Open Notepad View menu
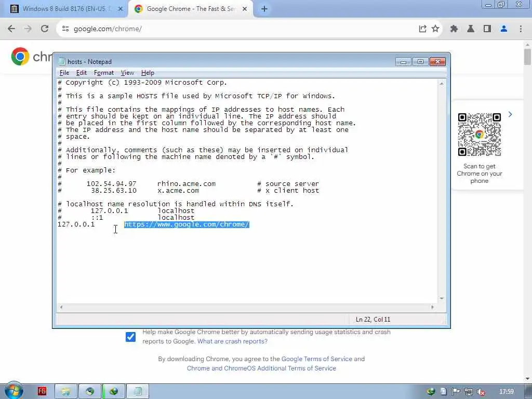The width and height of the screenshot is (532, 399). [x=127, y=73]
